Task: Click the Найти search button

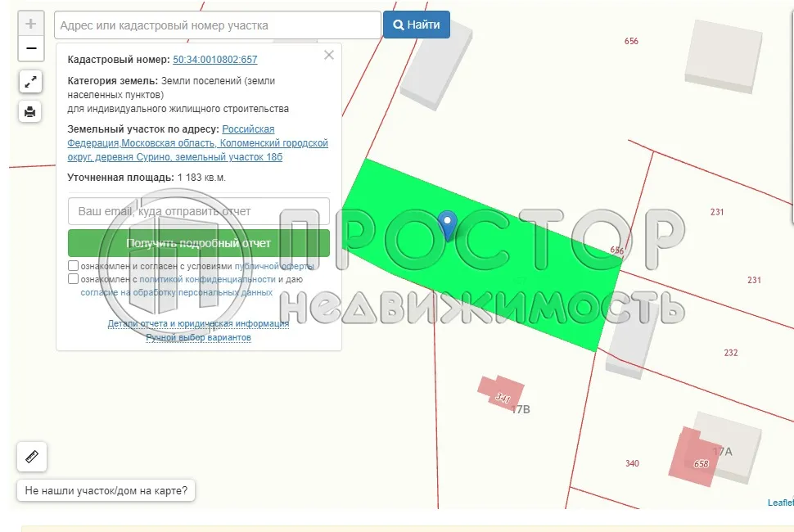Action: 417,25
